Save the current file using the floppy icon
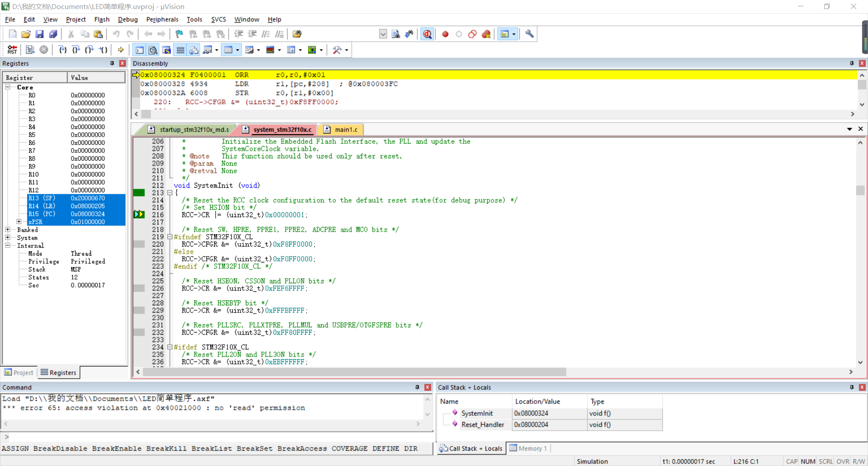868x466 pixels. 39,34
